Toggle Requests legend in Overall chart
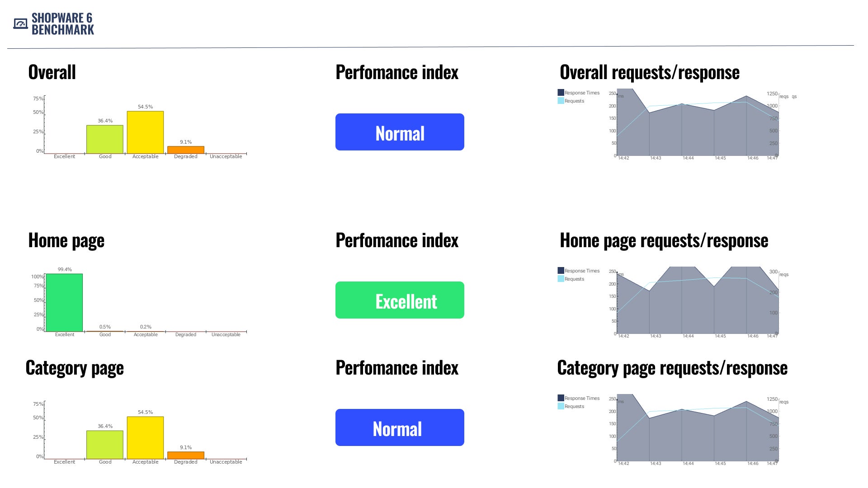This screenshot has width=868, height=488. [571, 101]
